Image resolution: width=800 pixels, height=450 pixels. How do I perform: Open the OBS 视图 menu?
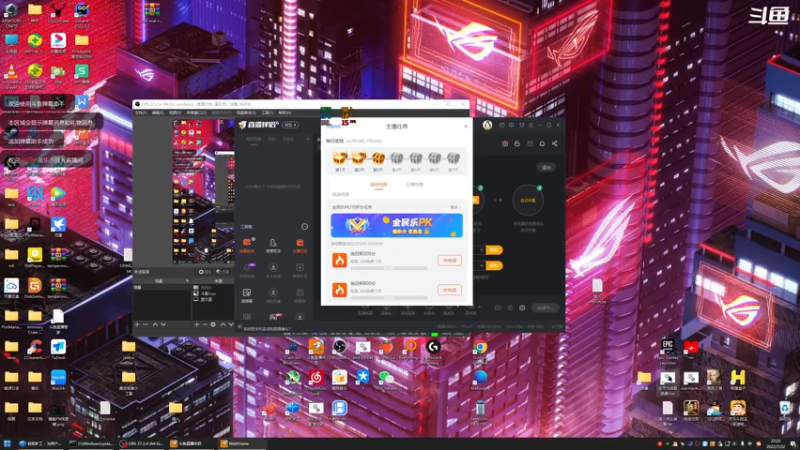tap(174, 113)
